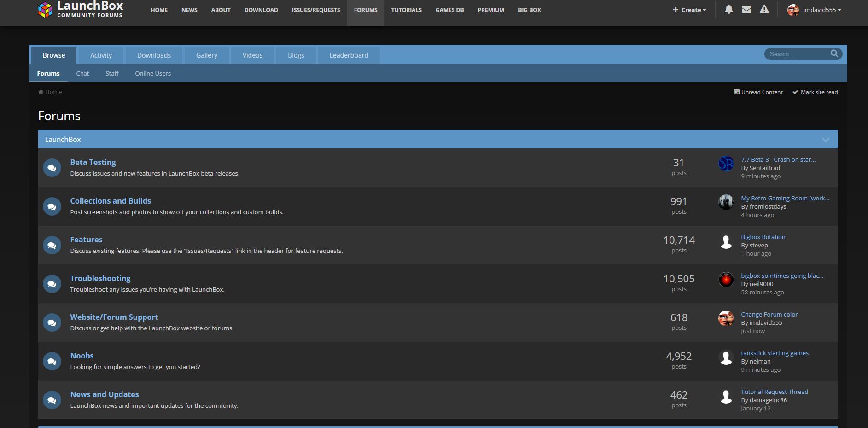868x428 pixels.
Task: Click stevep's default avatar in Features row
Action: [726, 241]
